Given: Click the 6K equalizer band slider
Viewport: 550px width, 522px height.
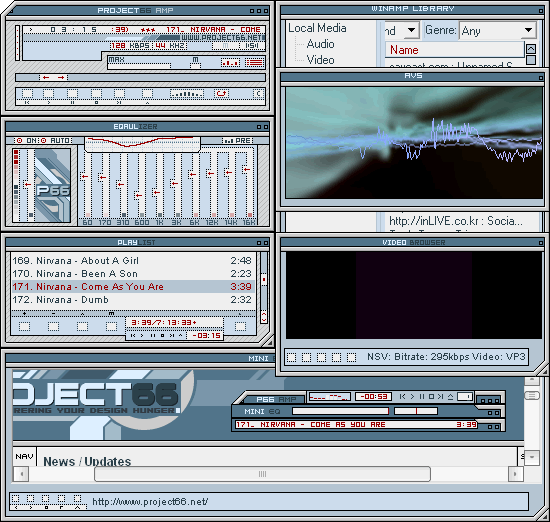Looking at the screenshot, I should point(193,184).
